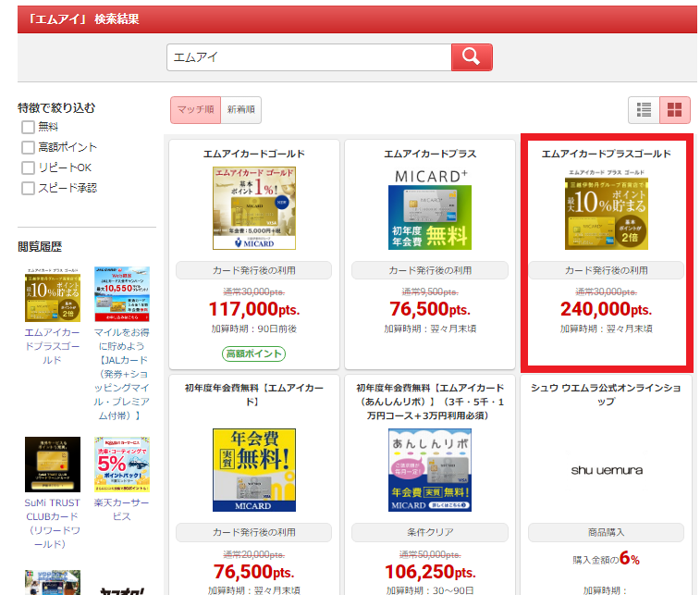The image size is (700, 595).
Task: Click the MICARD+ 初年度年会費無料 banner image
Action: tap(430, 208)
